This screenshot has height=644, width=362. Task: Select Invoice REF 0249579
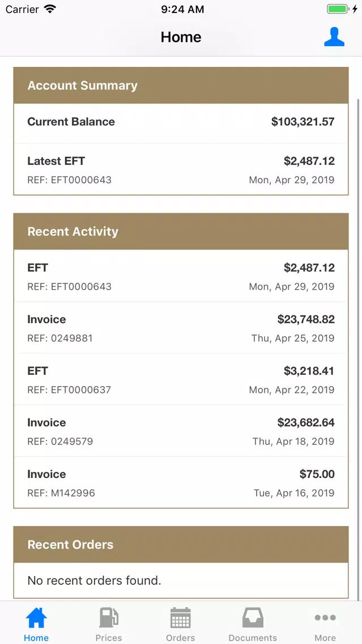click(x=181, y=431)
